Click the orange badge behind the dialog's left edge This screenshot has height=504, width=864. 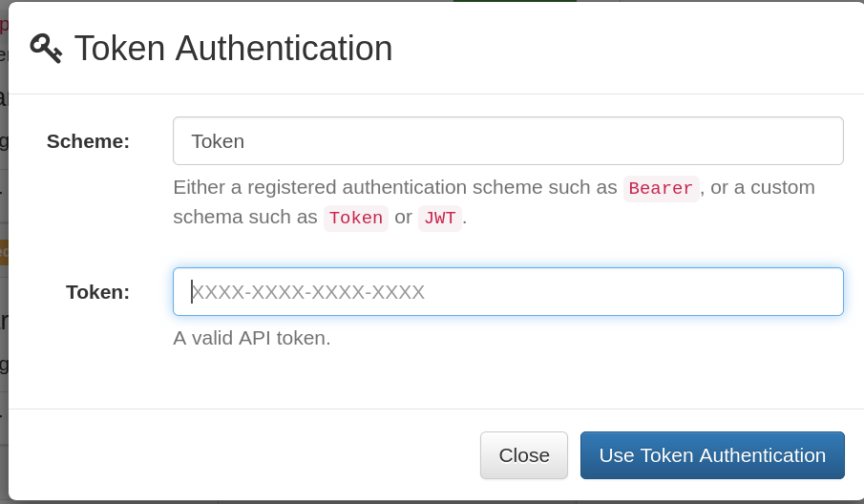(x=4, y=252)
